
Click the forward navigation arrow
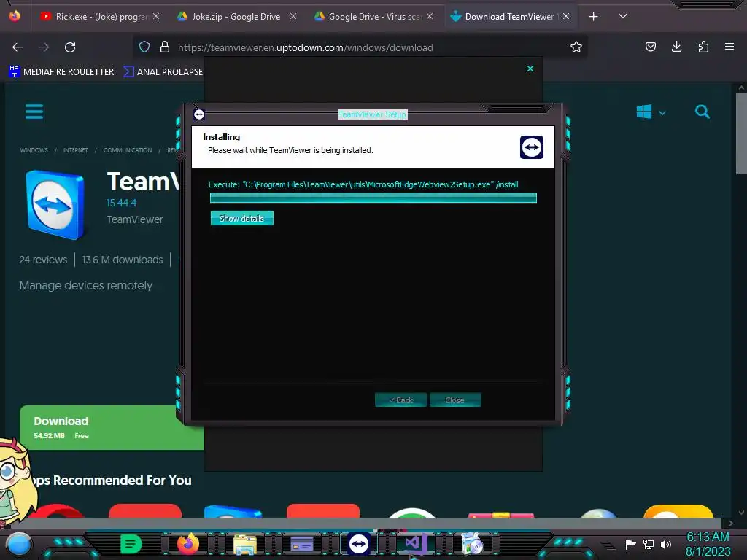pyautogui.click(x=44, y=47)
